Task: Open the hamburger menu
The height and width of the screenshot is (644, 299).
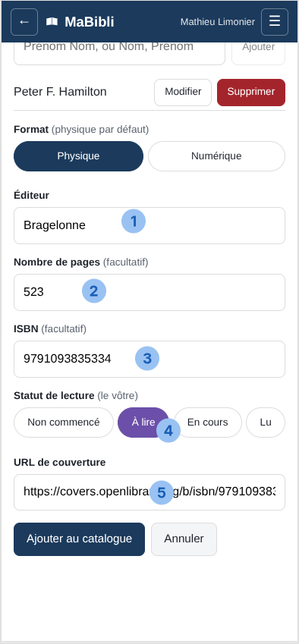Action: click(x=275, y=22)
